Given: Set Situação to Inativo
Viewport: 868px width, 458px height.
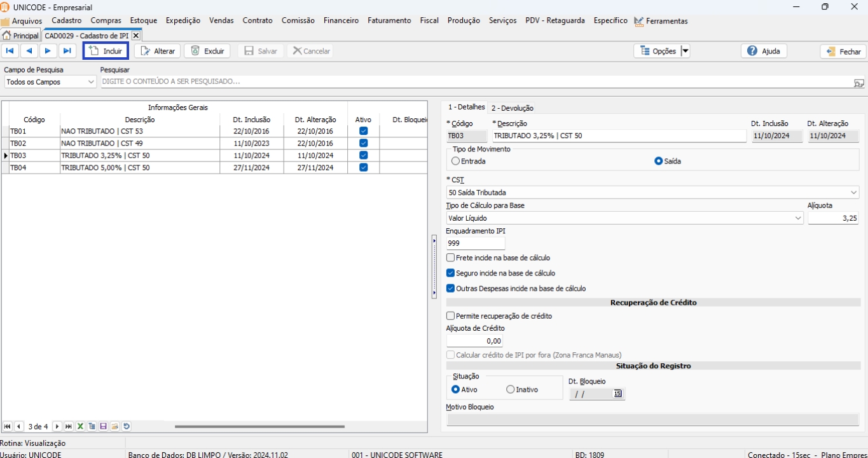Looking at the screenshot, I should click(510, 389).
